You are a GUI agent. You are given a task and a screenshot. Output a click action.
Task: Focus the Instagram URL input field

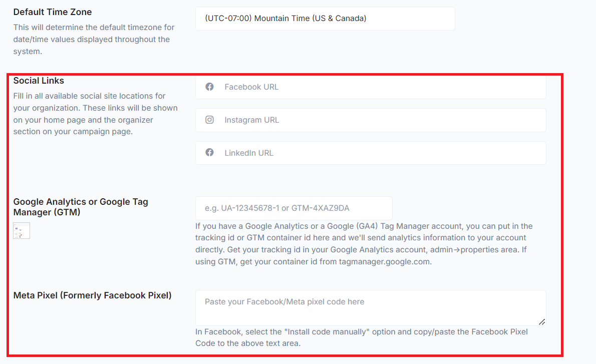[371, 120]
